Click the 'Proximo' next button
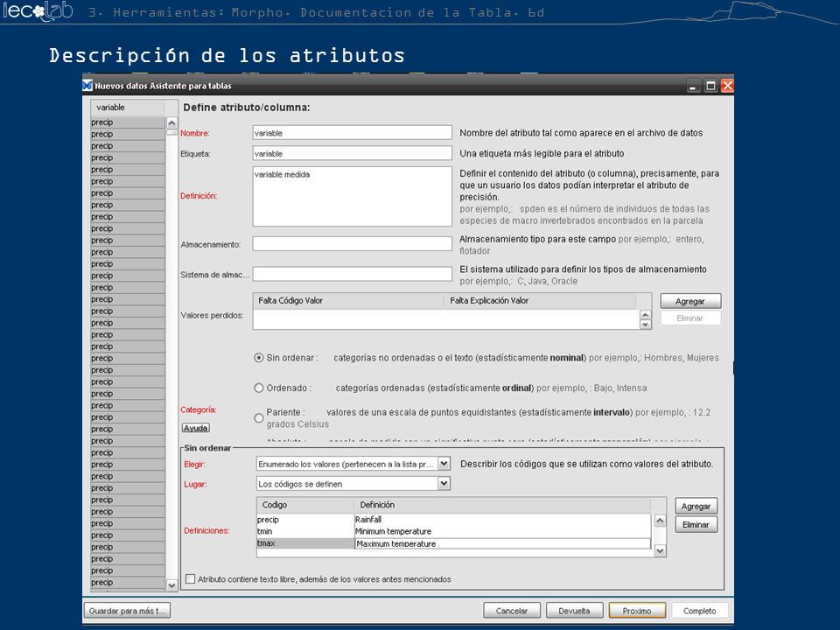The width and height of the screenshot is (840, 630). [x=637, y=611]
